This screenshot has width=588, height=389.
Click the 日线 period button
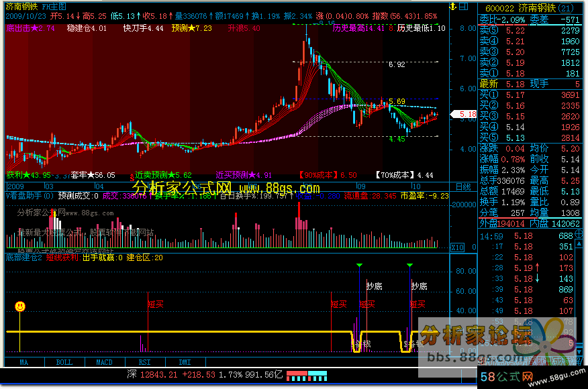tap(463, 186)
